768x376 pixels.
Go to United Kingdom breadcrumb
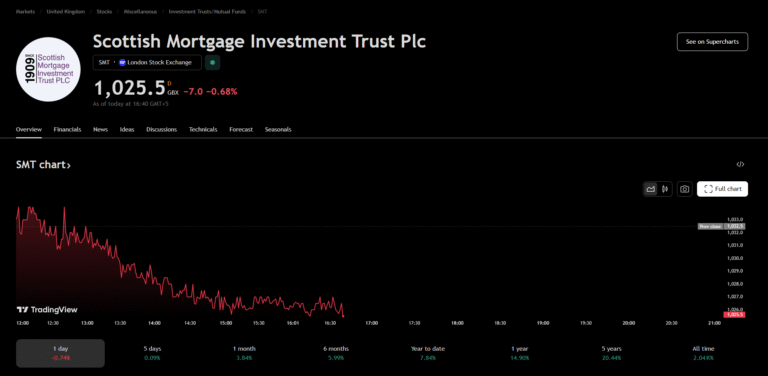coord(66,11)
